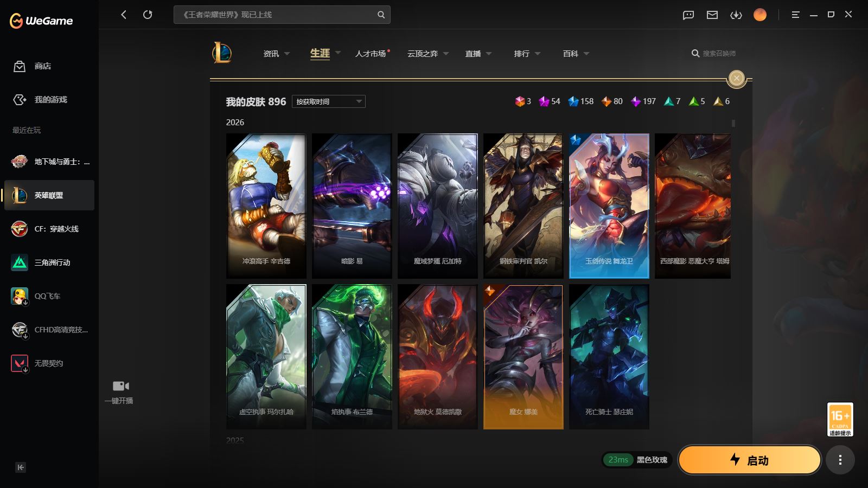Viewport: 868px width, 488px height.
Task: Collapse the sidebar with bottom-left arrow icon
Action: pyautogui.click(x=21, y=467)
